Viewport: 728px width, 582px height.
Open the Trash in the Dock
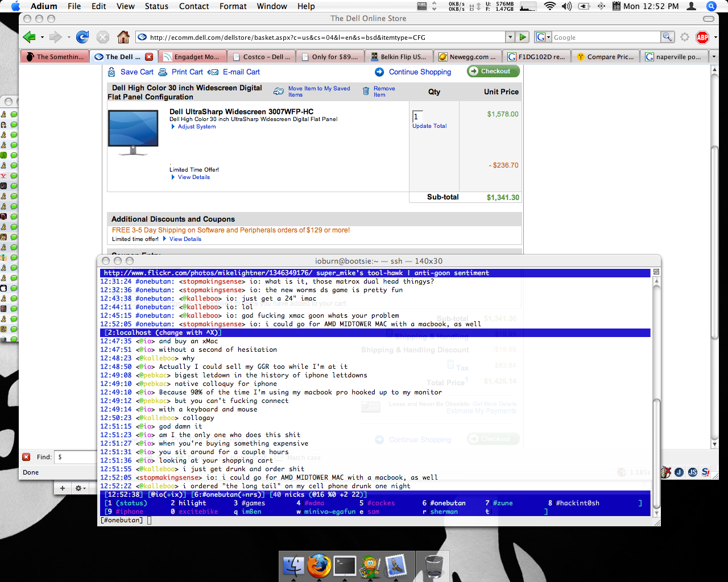pyautogui.click(x=434, y=566)
